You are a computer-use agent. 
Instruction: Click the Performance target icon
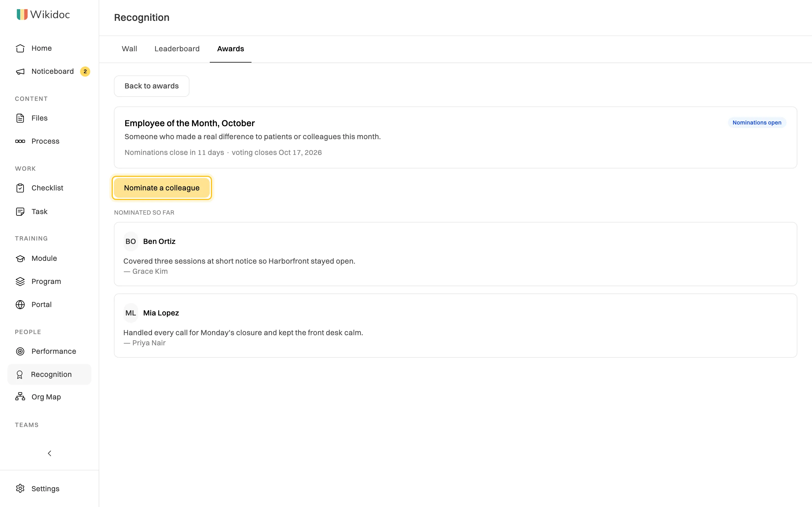(x=20, y=351)
